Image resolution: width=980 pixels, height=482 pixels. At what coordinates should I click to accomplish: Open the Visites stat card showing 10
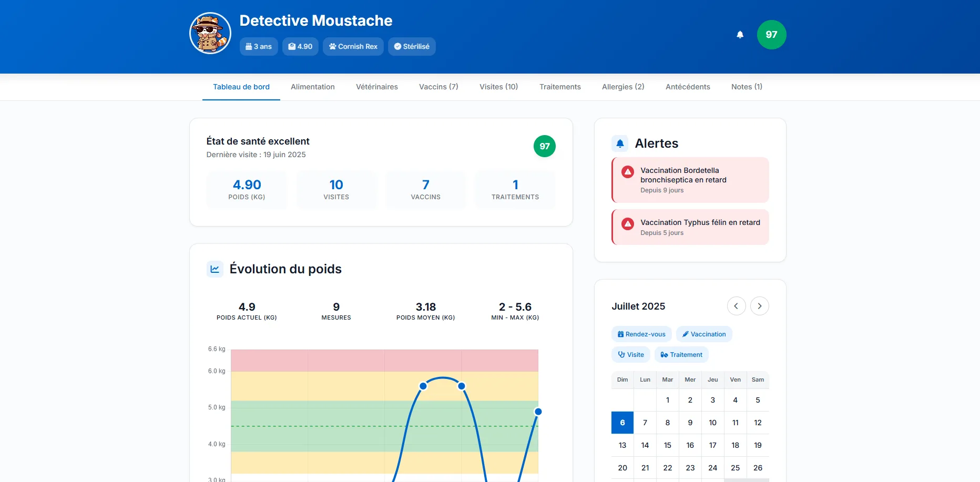coord(336,190)
